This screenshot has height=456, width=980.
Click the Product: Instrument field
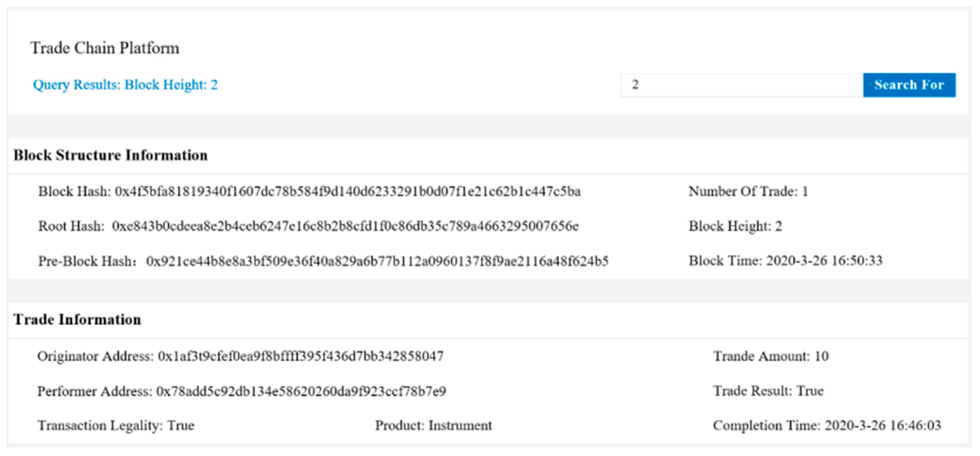click(433, 425)
